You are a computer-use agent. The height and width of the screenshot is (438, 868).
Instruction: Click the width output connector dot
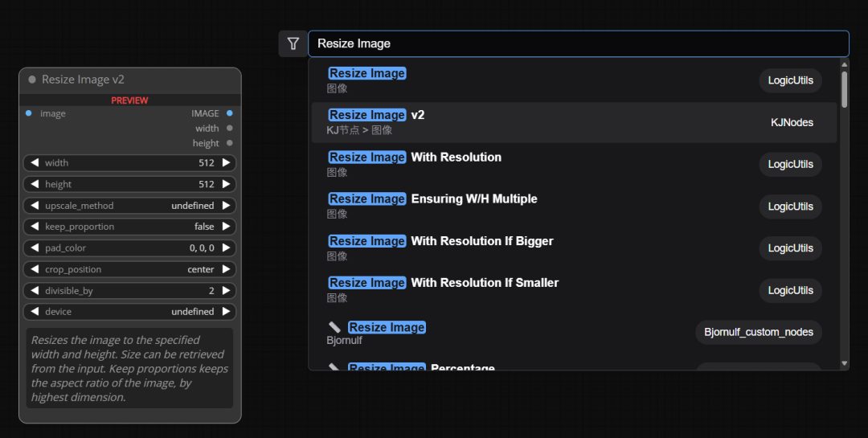tap(230, 128)
